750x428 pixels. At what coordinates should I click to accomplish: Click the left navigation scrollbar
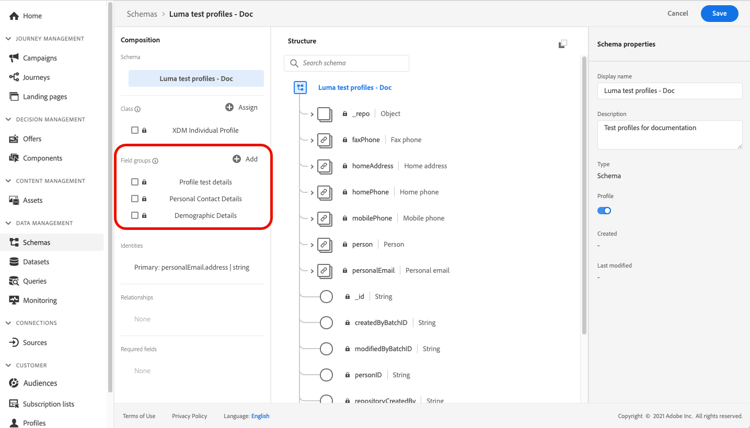[110, 196]
